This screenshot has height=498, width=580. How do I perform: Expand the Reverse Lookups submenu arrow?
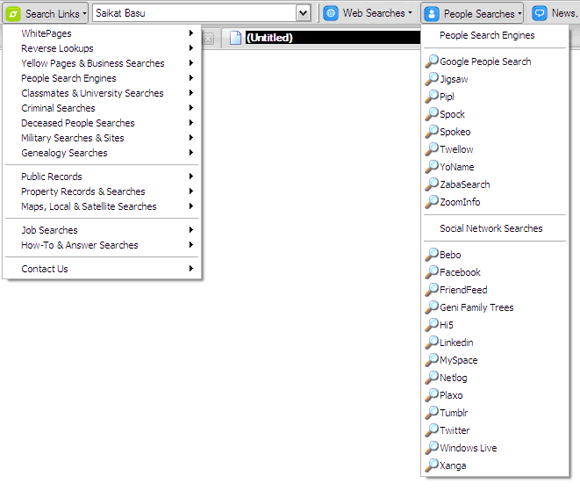point(191,48)
